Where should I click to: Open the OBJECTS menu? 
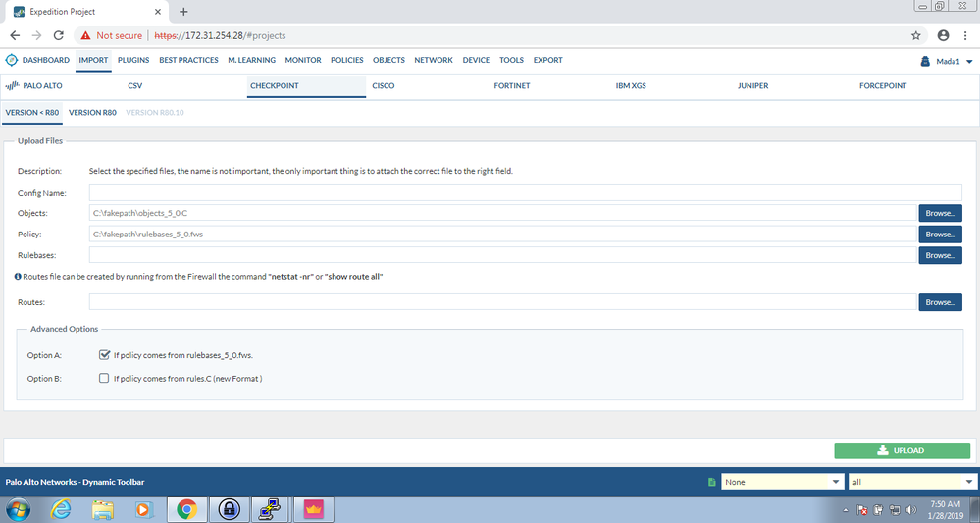click(x=388, y=60)
